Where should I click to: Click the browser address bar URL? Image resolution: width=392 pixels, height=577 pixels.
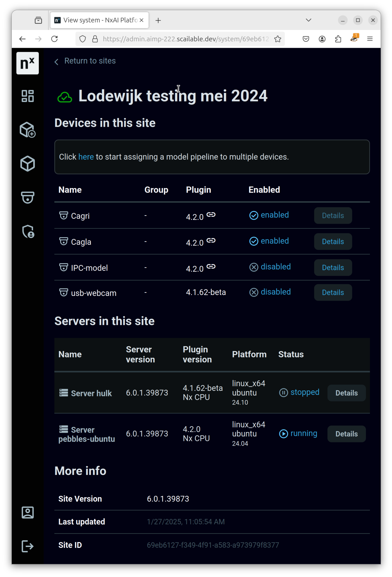[x=185, y=39]
